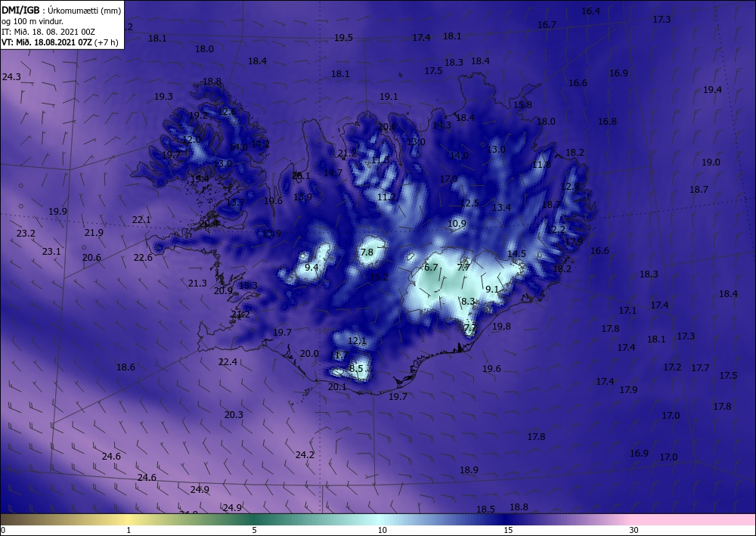This screenshot has width=756, height=536.
Task: Click legend tick label 10
Action: click(x=383, y=530)
